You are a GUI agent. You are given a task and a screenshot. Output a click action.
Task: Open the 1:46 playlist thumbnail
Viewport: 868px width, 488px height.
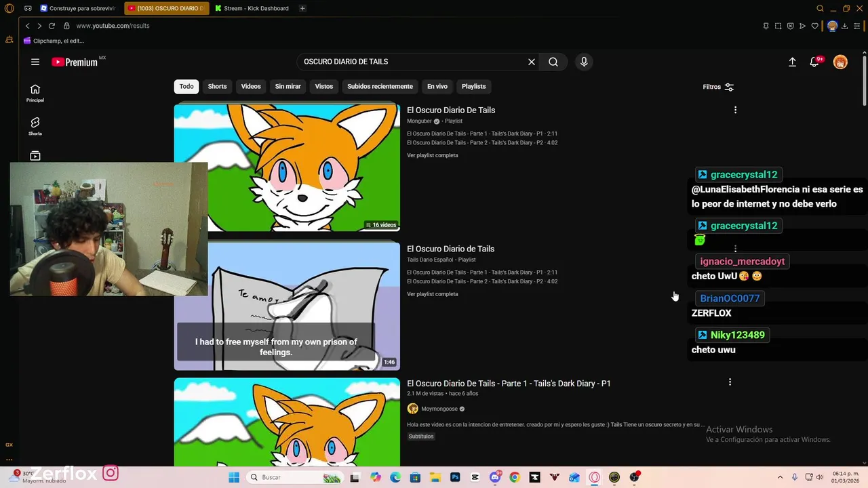click(287, 306)
